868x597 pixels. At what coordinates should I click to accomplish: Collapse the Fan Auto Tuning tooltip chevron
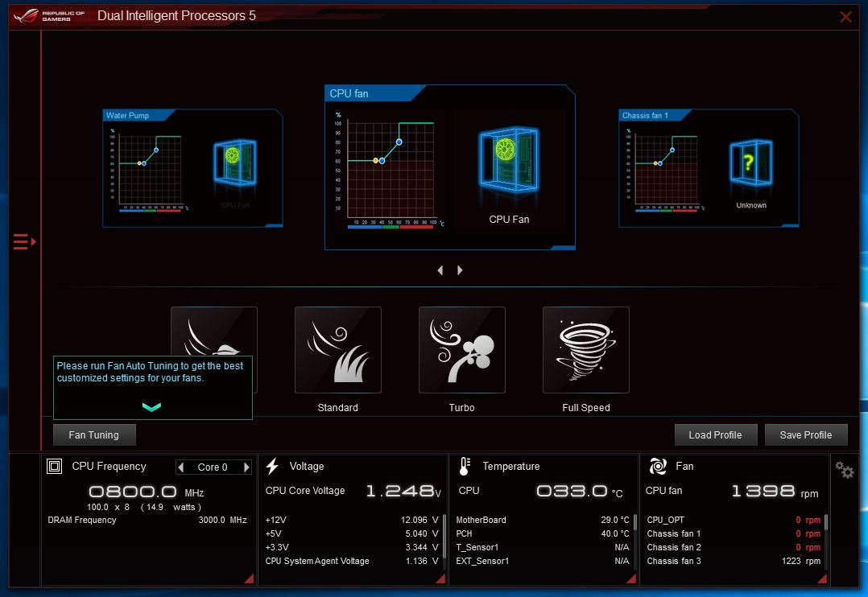(151, 407)
